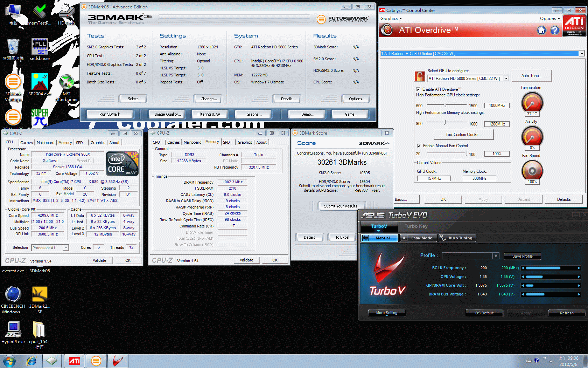
Task: Click the ATI Overdrive lock icon
Action: coord(420,76)
